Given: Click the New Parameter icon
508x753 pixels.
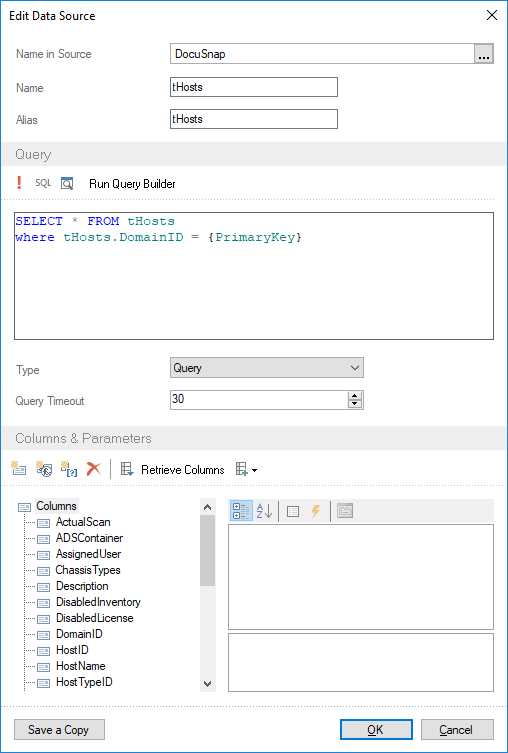Looking at the screenshot, I should (69, 469).
